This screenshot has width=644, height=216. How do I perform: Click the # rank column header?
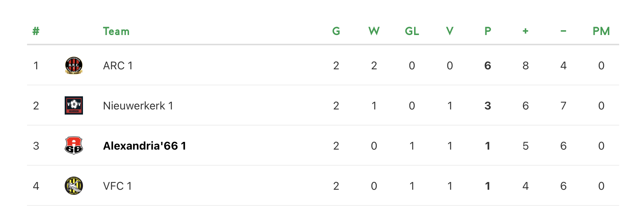(x=36, y=31)
